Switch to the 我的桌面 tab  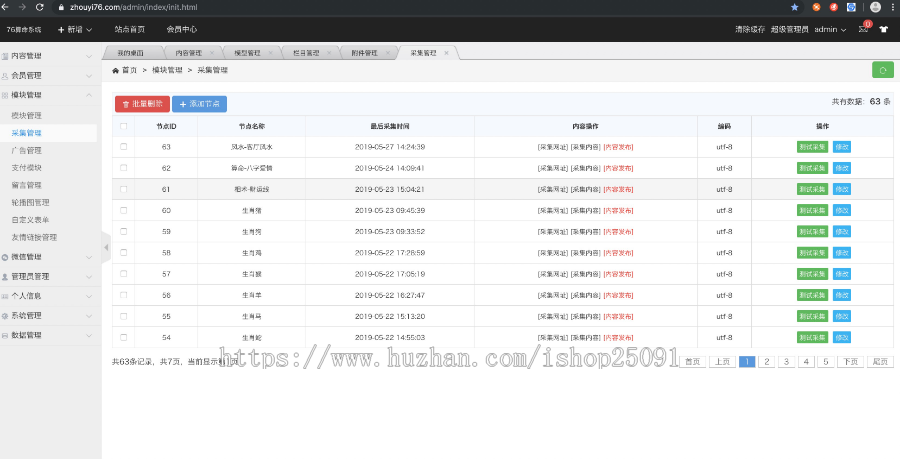click(130, 53)
